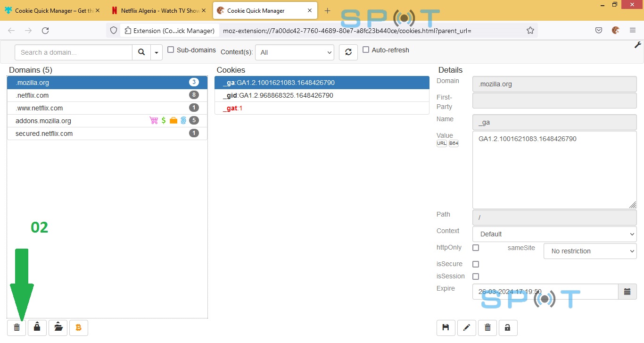Screen dimensions: 644x343
Task: Select the red _gat cookie
Action: pos(322,108)
